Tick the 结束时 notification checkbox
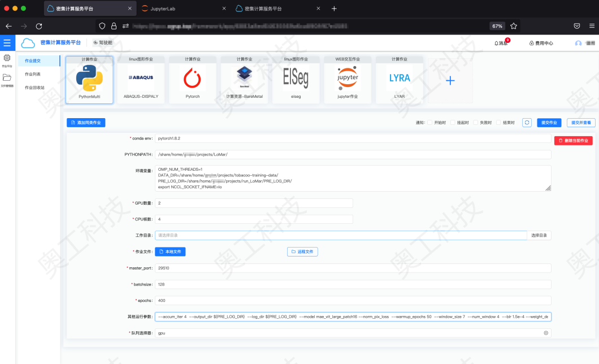 pyautogui.click(x=498, y=123)
